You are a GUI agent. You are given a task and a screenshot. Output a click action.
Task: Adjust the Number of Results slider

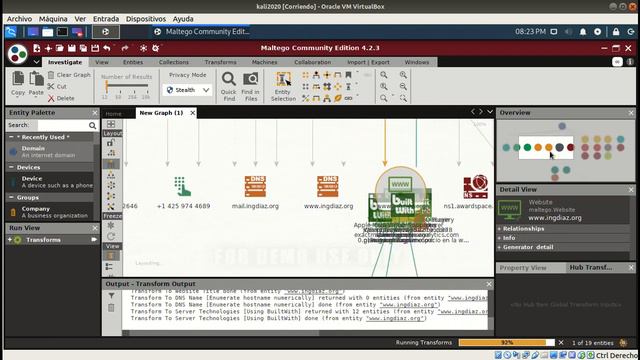(127, 86)
